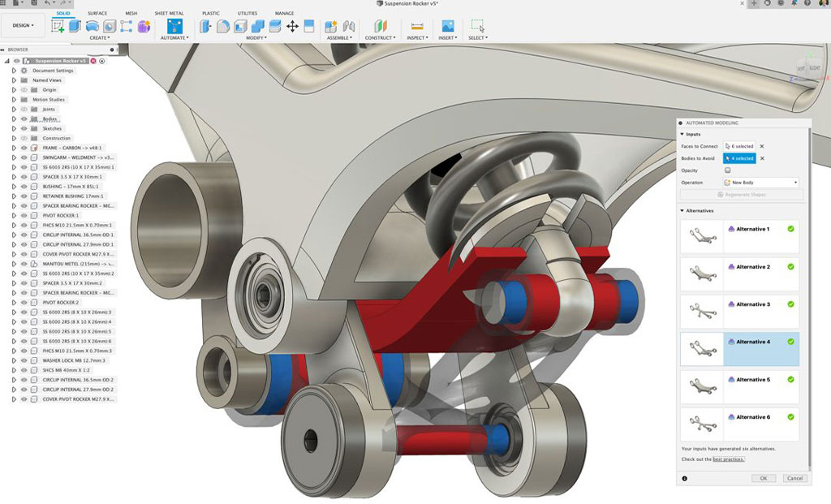The height and width of the screenshot is (504, 831).
Task: Click the Undo icon
Action: [x=47, y=3]
